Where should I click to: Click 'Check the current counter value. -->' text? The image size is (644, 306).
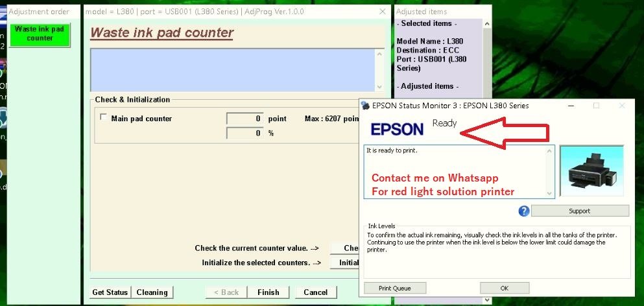tap(257, 248)
